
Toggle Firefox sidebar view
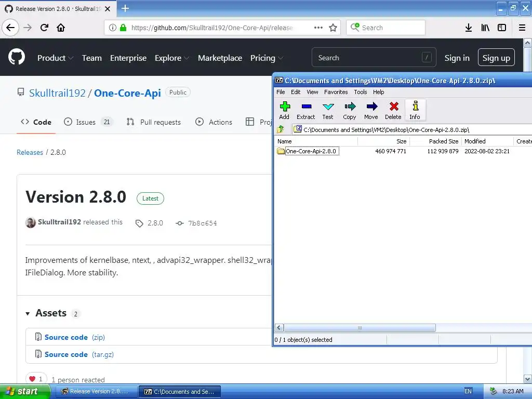pyautogui.click(x=502, y=28)
